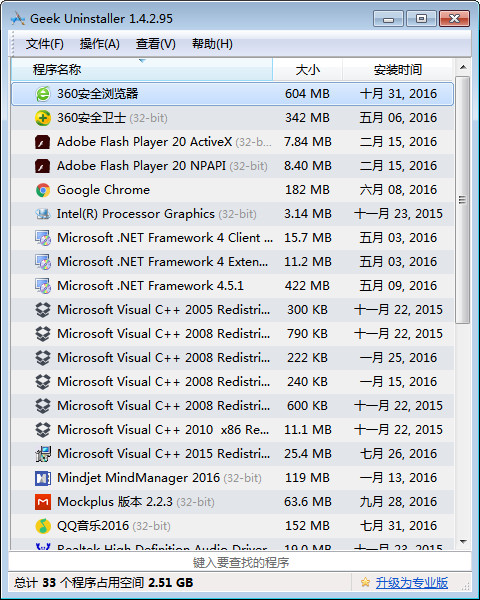Viewport: 480px width, 600px height.
Task: Select Visual C++ 2008 row sized 790 KB
Action: pos(163,334)
